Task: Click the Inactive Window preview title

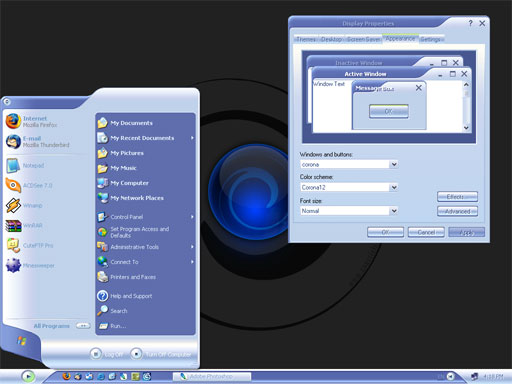Action: 359,63
